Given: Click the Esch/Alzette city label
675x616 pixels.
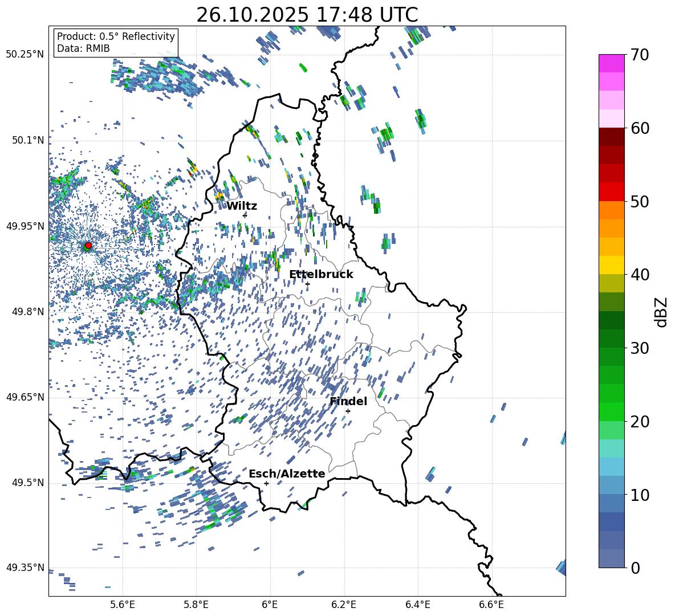Looking at the screenshot, I should [x=287, y=474].
